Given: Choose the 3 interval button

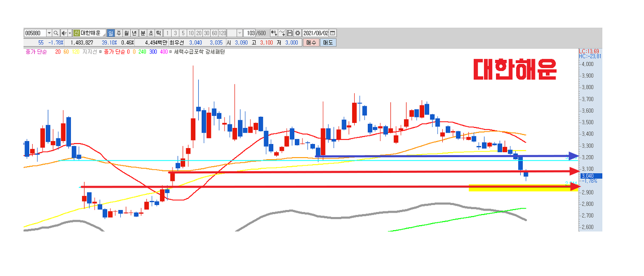Looking at the screenshot, I should click(175, 33).
